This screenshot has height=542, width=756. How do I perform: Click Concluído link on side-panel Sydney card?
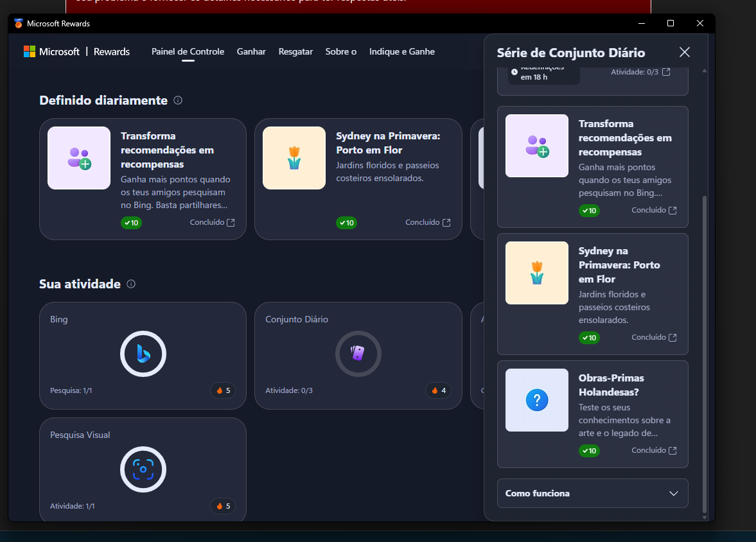pos(655,338)
